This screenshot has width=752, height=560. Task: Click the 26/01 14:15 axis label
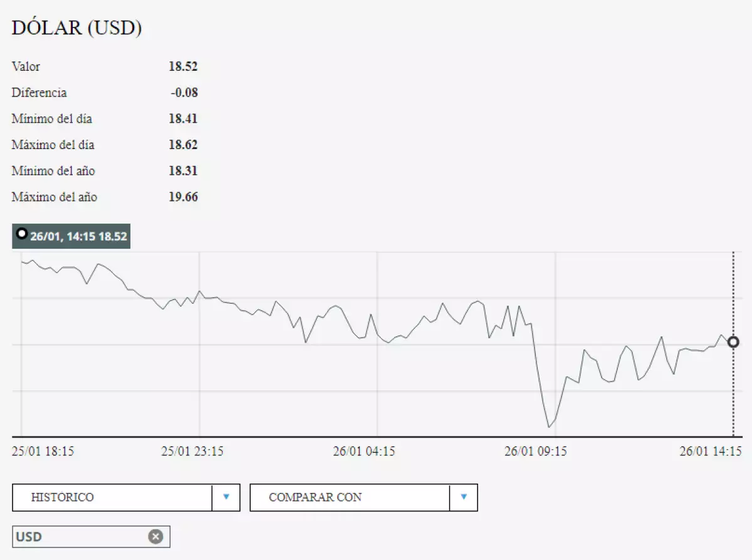point(711,451)
